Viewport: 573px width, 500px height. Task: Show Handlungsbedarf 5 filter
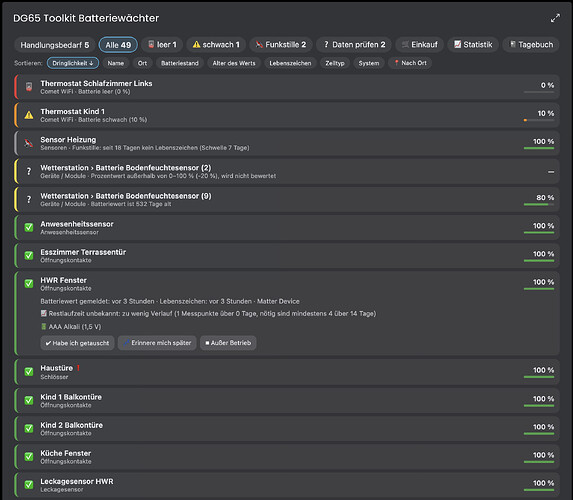tap(55, 45)
